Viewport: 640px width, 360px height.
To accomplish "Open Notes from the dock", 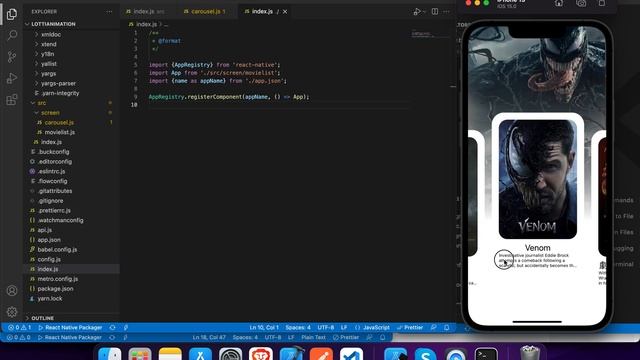I will (170, 354).
